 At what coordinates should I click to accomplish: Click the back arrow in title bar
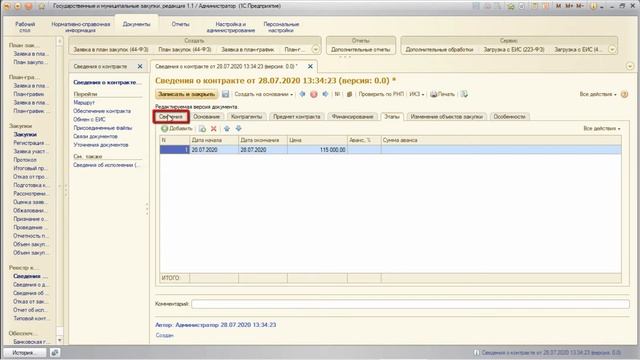coord(7,6)
